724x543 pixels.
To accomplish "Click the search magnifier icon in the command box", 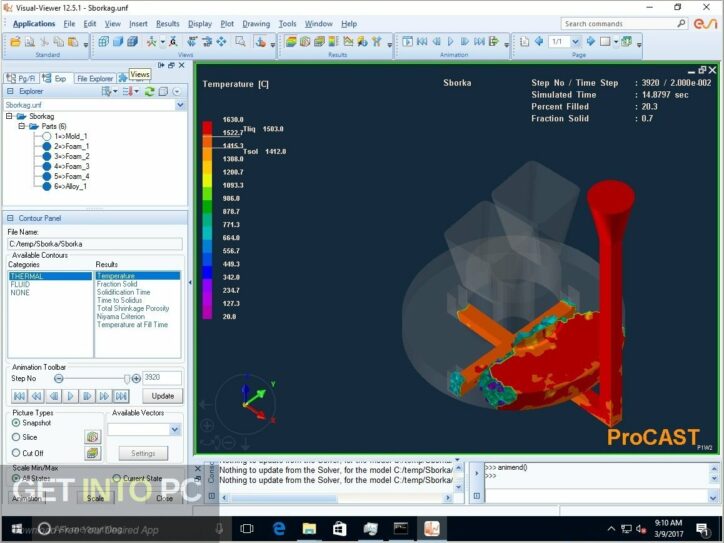I will pos(681,24).
